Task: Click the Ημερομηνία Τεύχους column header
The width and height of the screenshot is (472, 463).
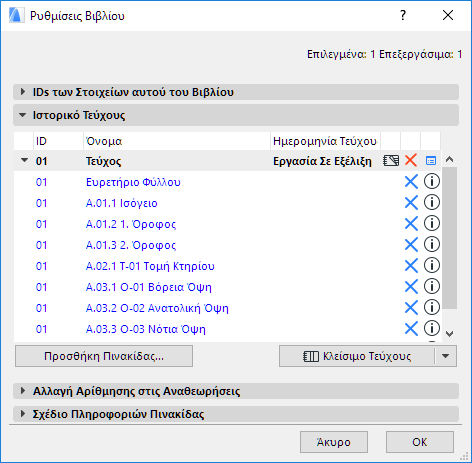Action: pyautogui.click(x=325, y=141)
